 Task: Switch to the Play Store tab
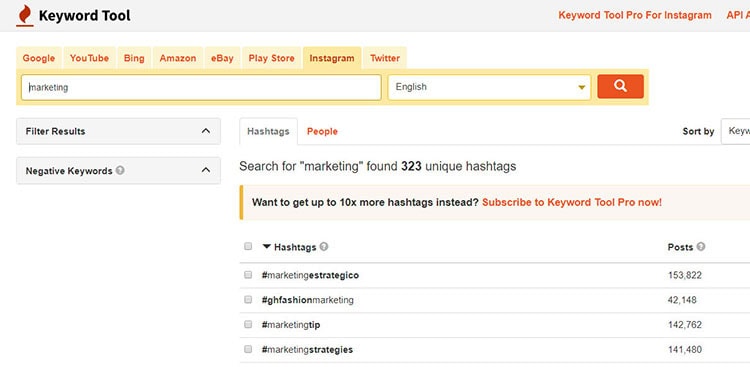(x=272, y=58)
